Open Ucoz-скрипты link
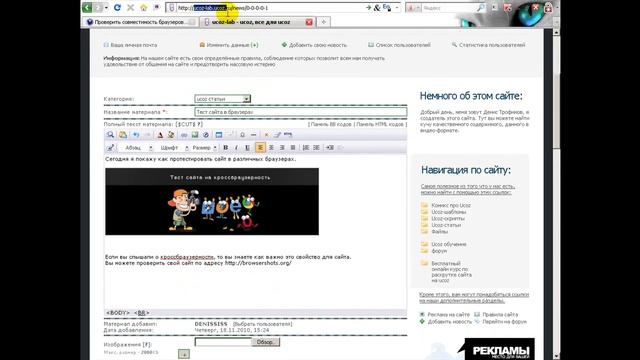640x360 pixels. tap(448, 218)
